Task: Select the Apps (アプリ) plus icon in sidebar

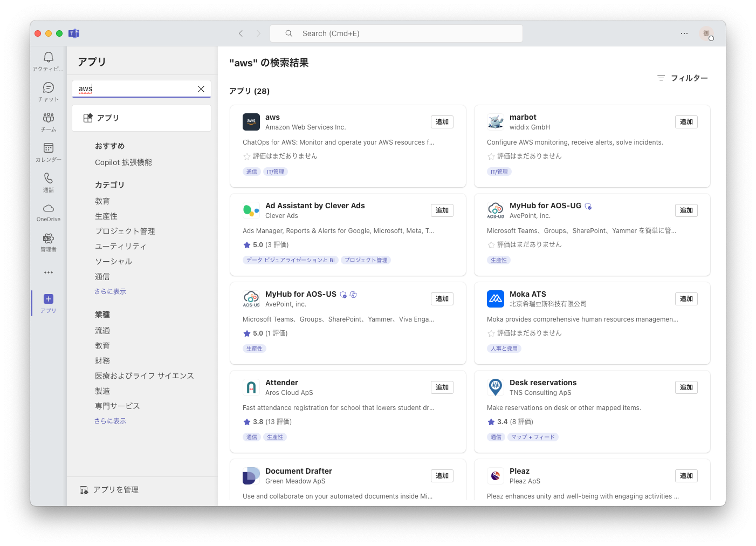Action: coord(49,299)
